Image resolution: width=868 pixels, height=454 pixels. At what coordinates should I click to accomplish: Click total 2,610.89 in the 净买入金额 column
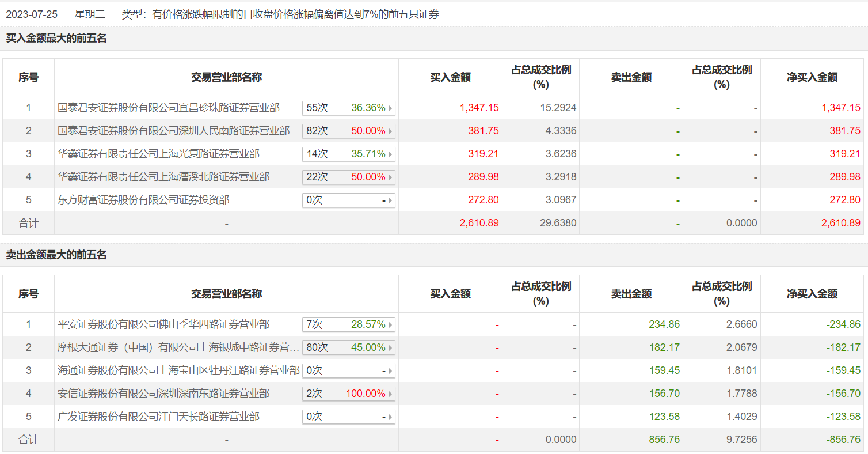[841, 223]
